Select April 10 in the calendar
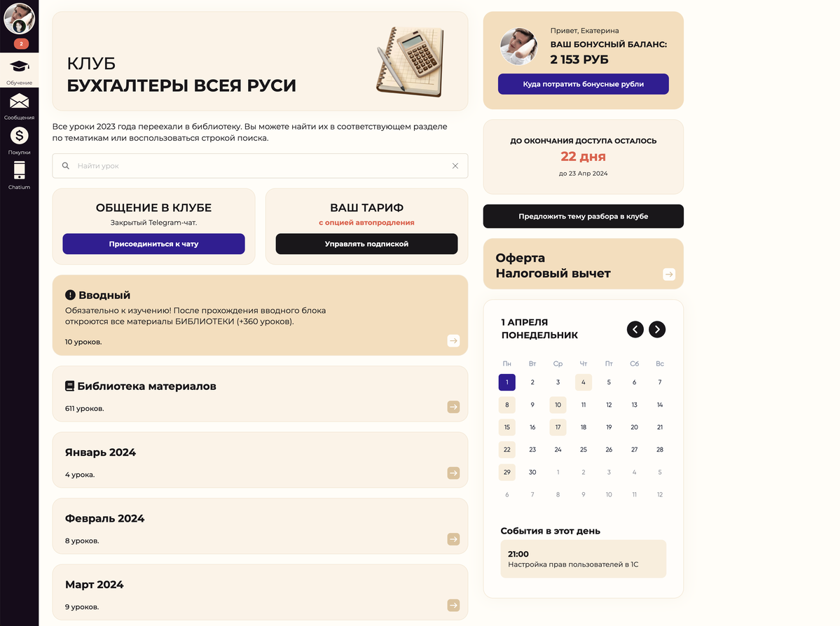This screenshot has height=626, width=840. (x=558, y=405)
